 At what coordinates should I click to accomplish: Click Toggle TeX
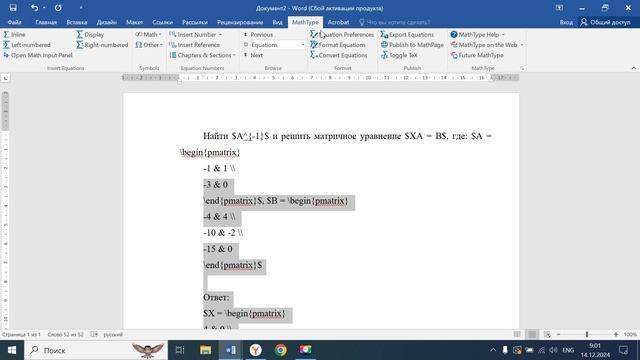click(x=399, y=55)
